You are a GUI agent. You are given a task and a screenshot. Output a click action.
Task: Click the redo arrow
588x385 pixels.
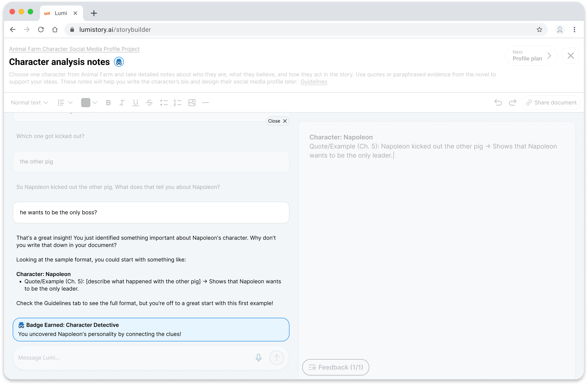[x=513, y=103]
